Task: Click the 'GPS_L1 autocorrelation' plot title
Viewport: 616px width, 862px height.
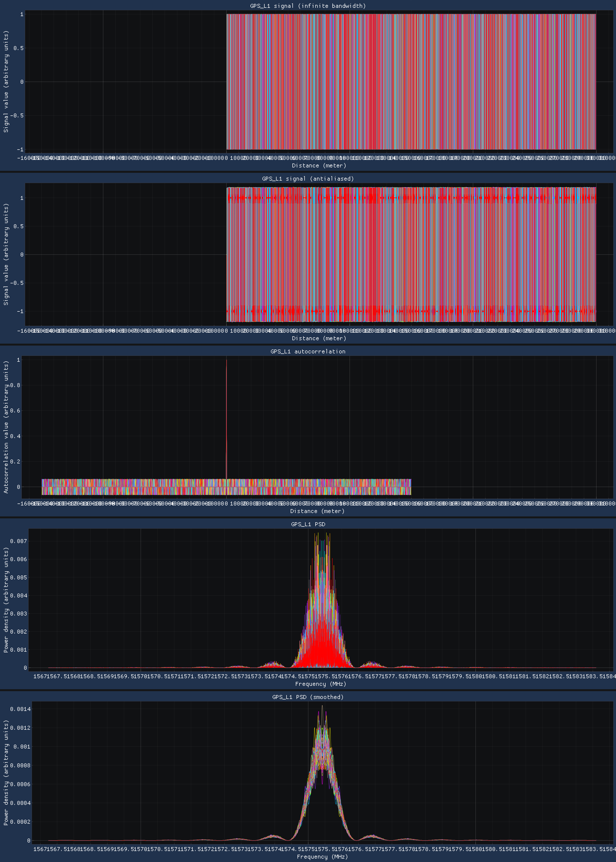Action: (x=308, y=351)
